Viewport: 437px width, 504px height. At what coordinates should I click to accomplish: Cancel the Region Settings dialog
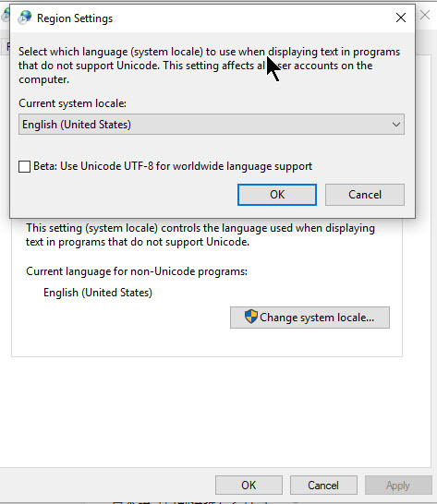pyautogui.click(x=365, y=195)
